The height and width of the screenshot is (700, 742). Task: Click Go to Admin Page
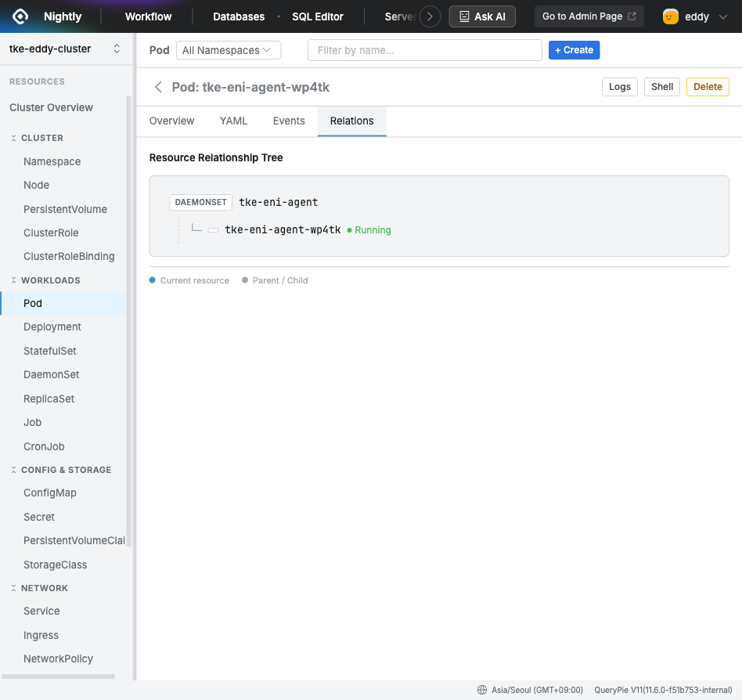point(589,16)
